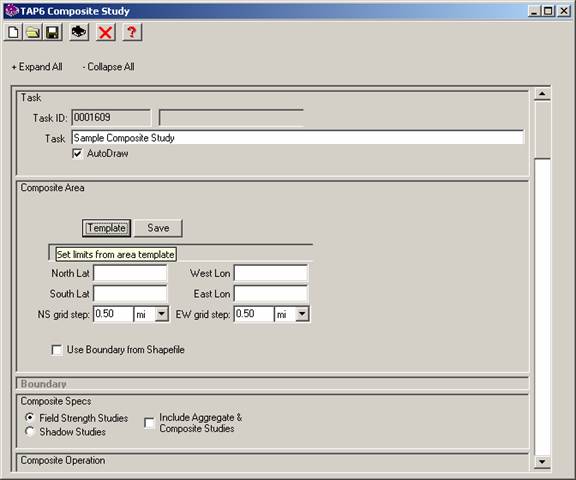
Task: Open help with the question mark icon
Action: pyautogui.click(x=132, y=32)
